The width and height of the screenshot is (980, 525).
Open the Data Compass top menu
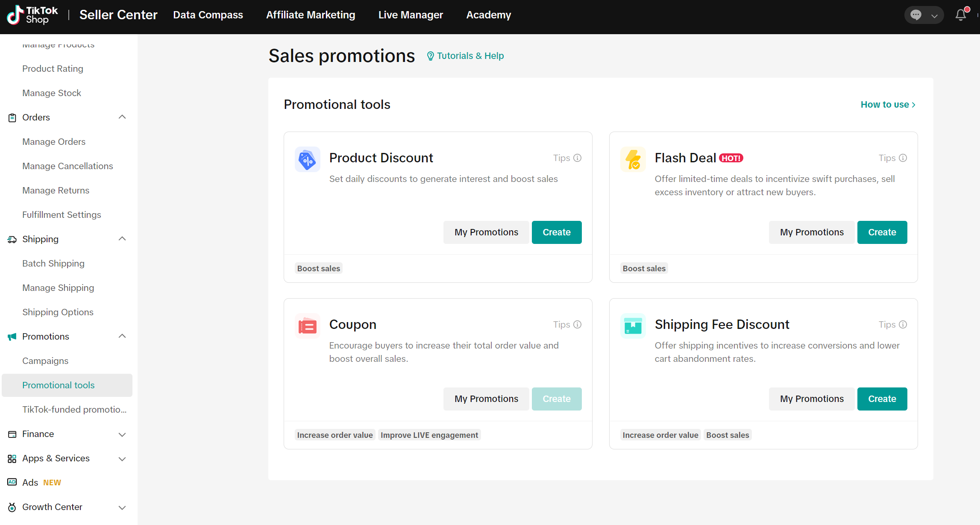click(x=208, y=15)
